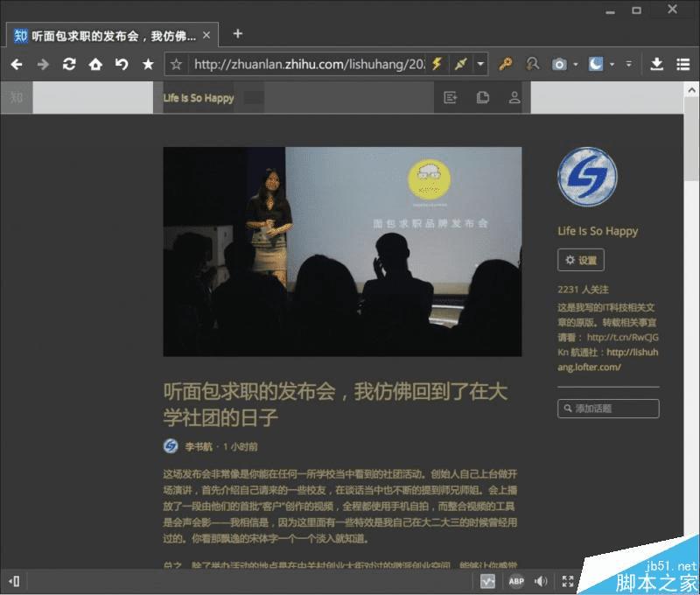Reload the page with refresh icon
The height and width of the screenshot is (595, 700).
coord(69,64)
